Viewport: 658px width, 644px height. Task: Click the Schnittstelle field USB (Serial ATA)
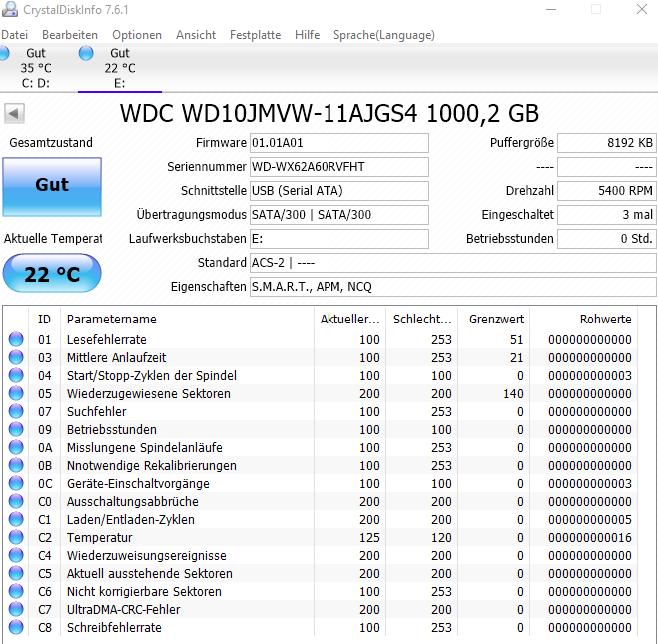coord(339,191)
